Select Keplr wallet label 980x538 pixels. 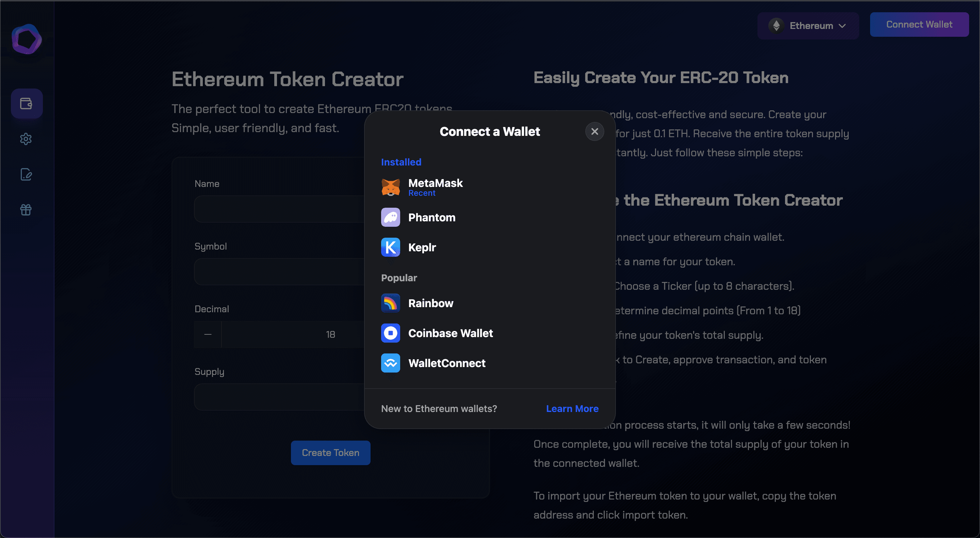click(422, 248)
